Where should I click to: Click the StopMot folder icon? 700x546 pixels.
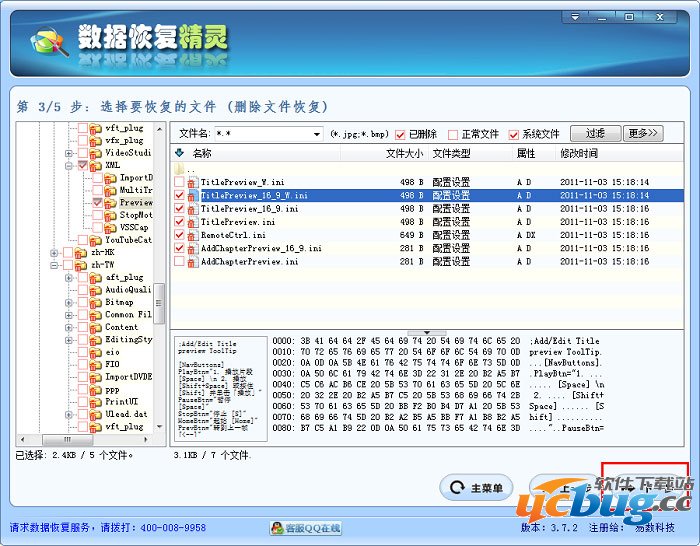coord(110,216)
